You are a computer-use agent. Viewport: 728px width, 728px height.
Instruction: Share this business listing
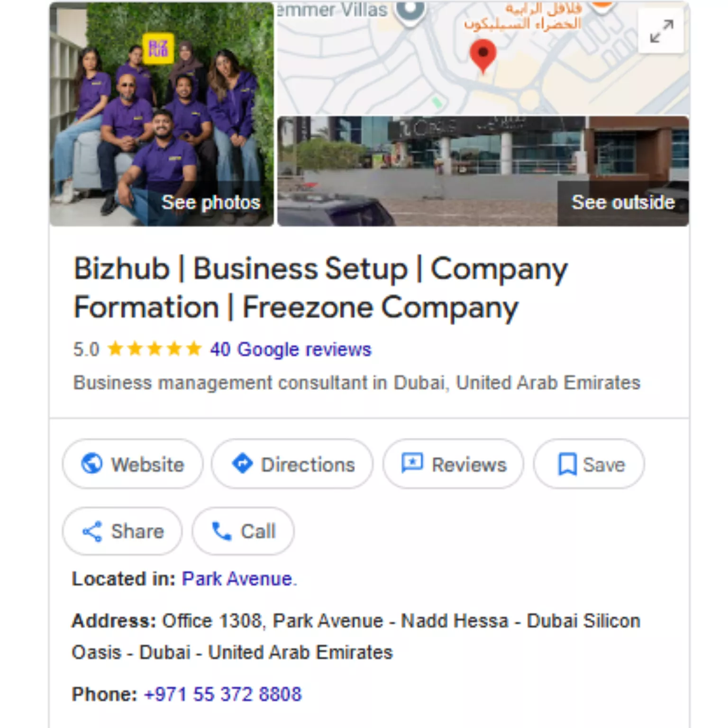tap(122, 531)
